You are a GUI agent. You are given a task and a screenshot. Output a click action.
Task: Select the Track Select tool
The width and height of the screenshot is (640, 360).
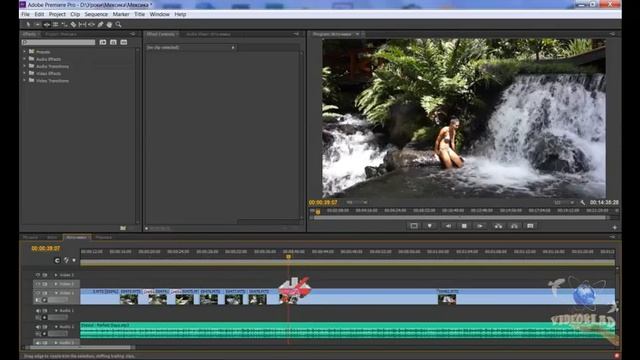coord(37,24)
